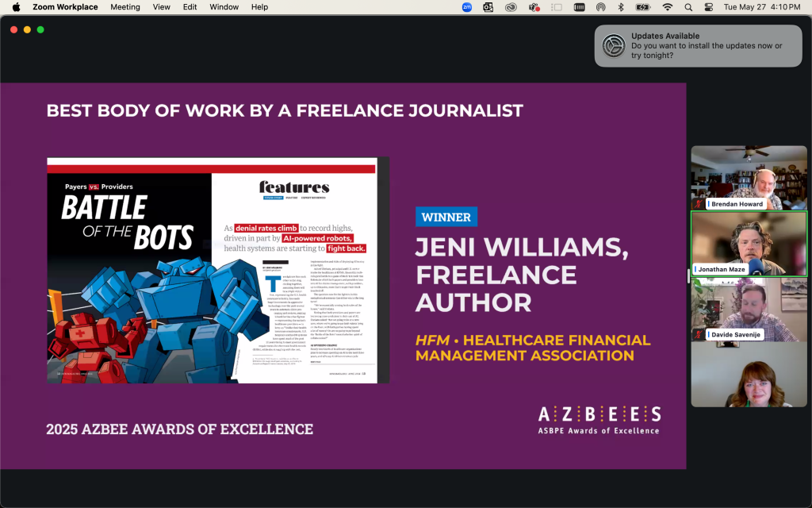Select Jonathan Maze's active speaker video
This screenshot has height=508, width=812.
(x=749, y=244)
